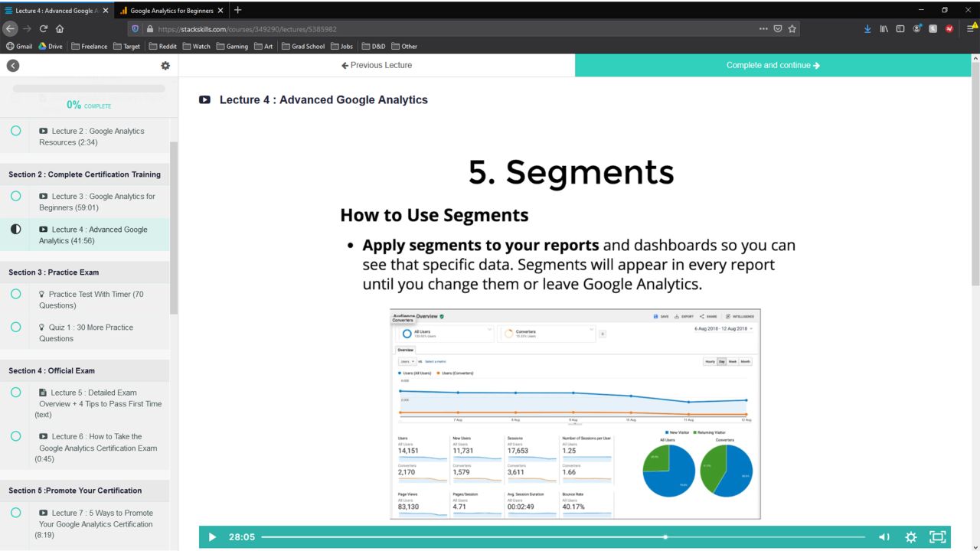
Task: Open Firefox hamburger menu
Action: [970, 28]
